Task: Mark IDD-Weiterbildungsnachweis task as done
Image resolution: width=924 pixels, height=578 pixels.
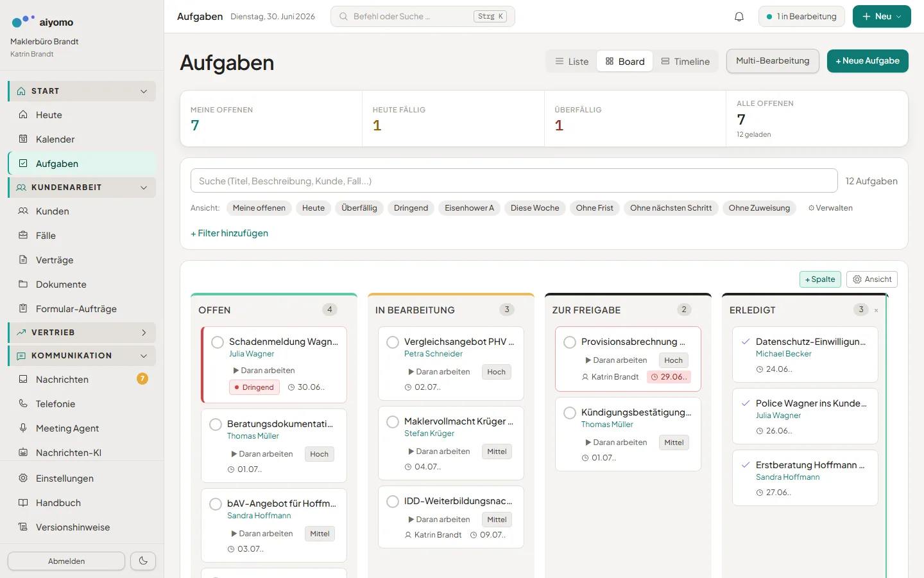Action: tap(393, 502)
